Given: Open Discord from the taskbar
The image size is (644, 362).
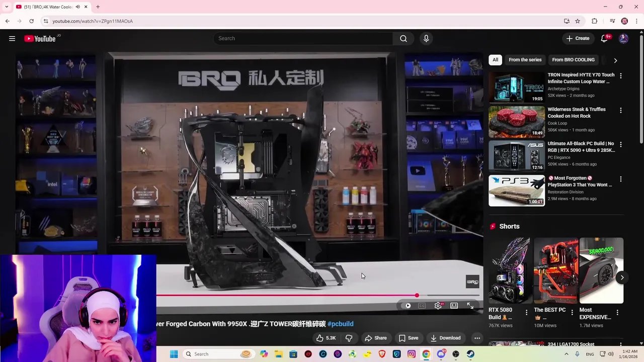Looking at the screenshot, I should pyautogui.click(x=441, y=354).
